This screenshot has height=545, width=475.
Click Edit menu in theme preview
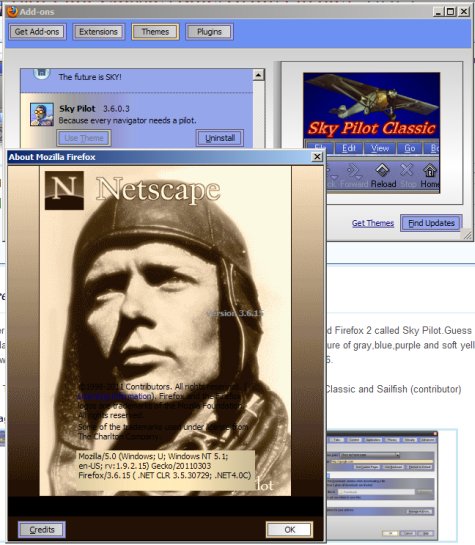click(349, 148)
